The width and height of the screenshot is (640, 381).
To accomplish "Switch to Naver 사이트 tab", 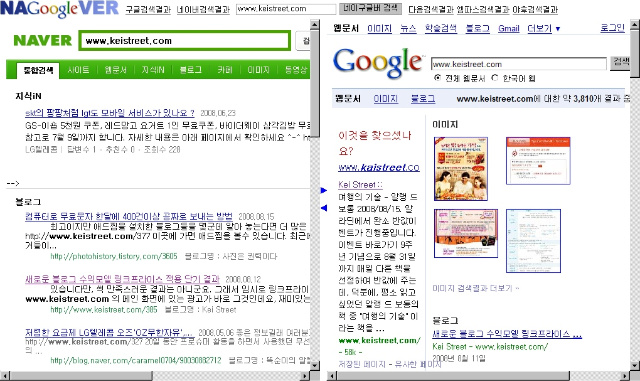I will pyautogui.click(x=78, y=70).
